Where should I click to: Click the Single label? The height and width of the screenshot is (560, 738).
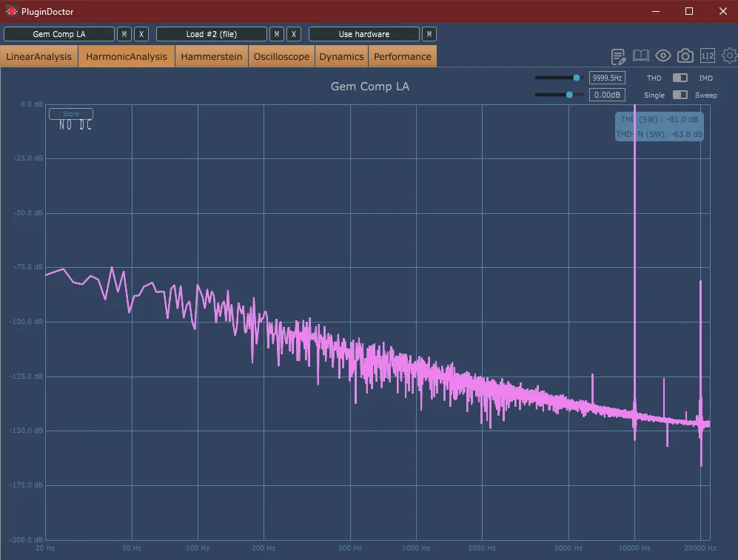(654, 95)
